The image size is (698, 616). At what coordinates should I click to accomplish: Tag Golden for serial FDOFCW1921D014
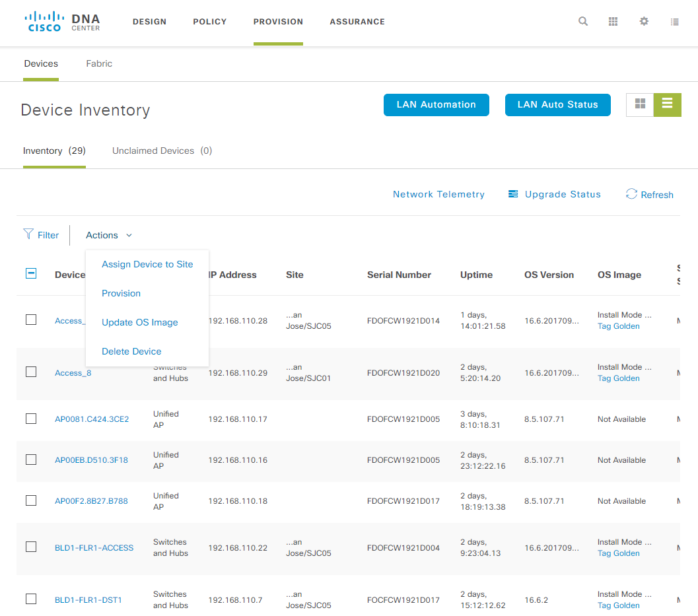coord(618,326)
